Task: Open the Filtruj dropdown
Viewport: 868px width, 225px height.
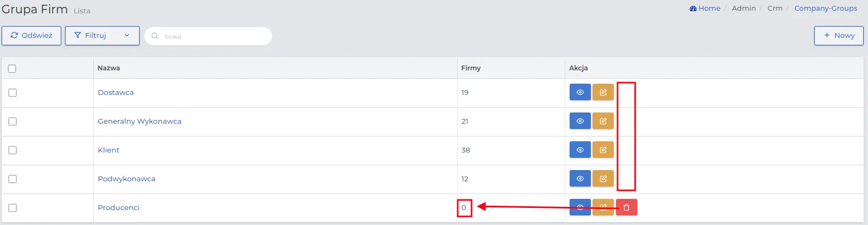Action: click(x=102, y=36)
